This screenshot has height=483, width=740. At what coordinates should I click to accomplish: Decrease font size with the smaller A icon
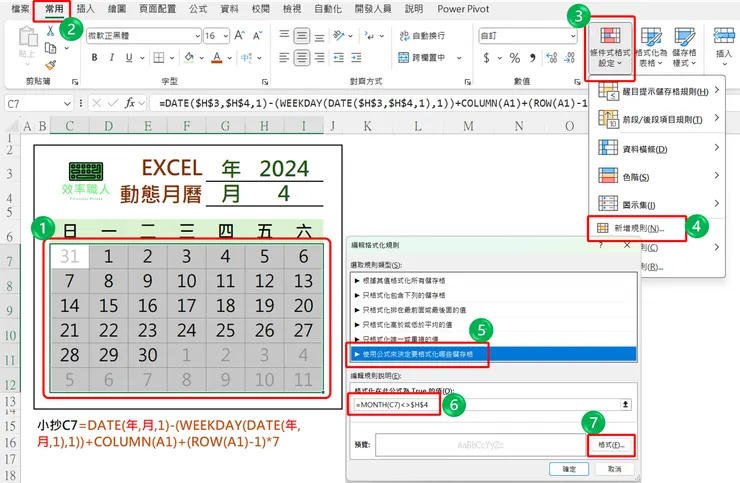tap(257, 35)
